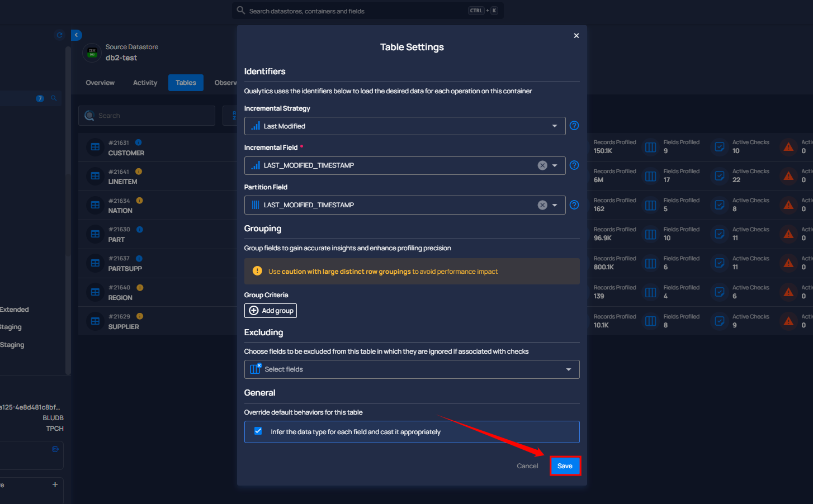Switch to the Overview tab

(100, 83)
